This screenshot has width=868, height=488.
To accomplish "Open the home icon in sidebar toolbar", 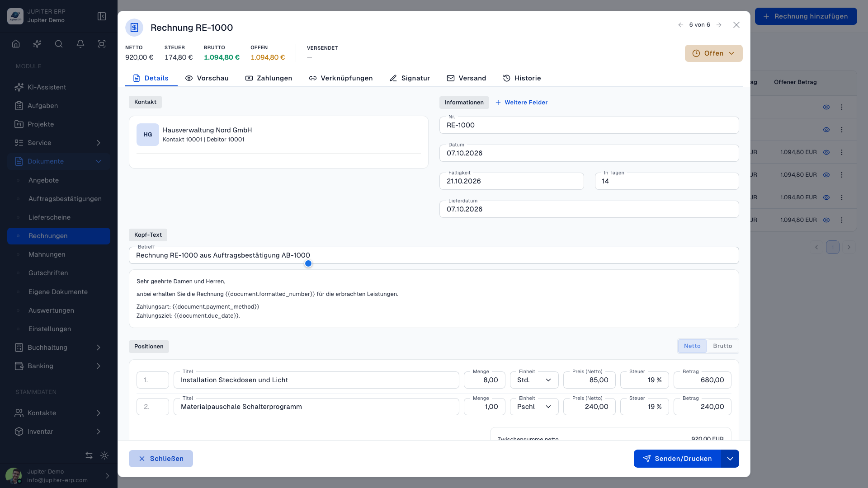I will 16,44.
